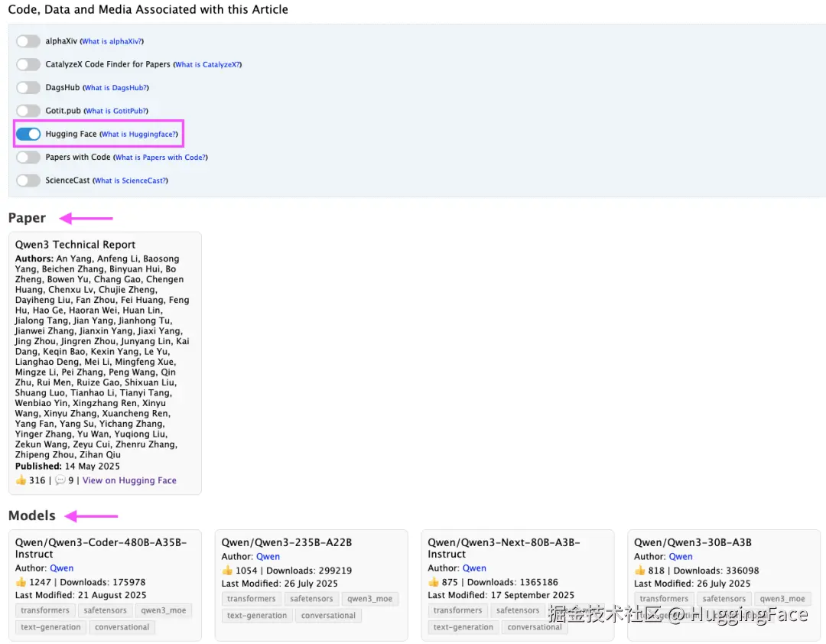Open 'What is CatalyzeX?' link
Viewport: 826px width, 644px height.
(207, 65)
